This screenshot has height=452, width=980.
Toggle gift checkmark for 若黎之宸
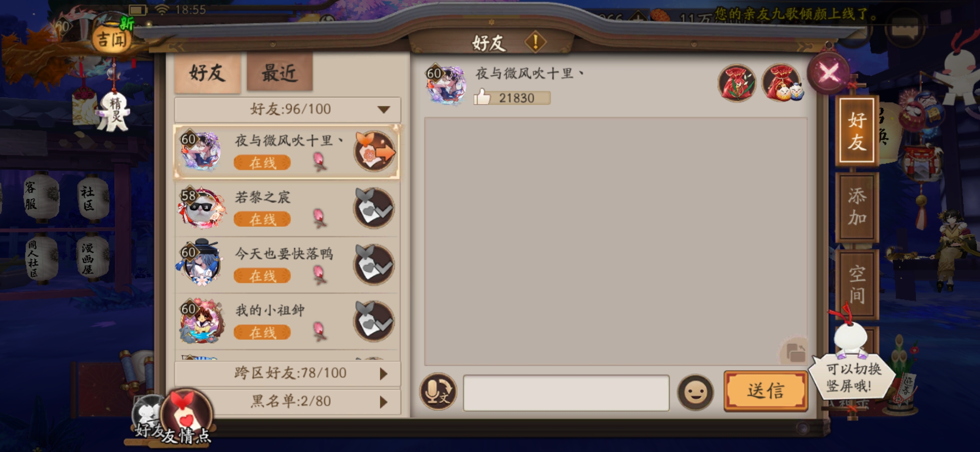[x=374, y=208]
